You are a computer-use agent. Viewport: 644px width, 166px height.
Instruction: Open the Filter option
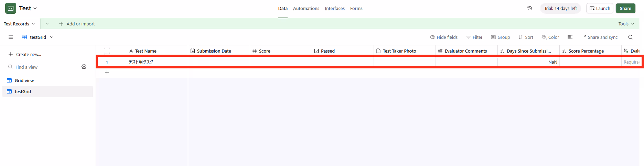pyautogui.click(x=474, y=37)
